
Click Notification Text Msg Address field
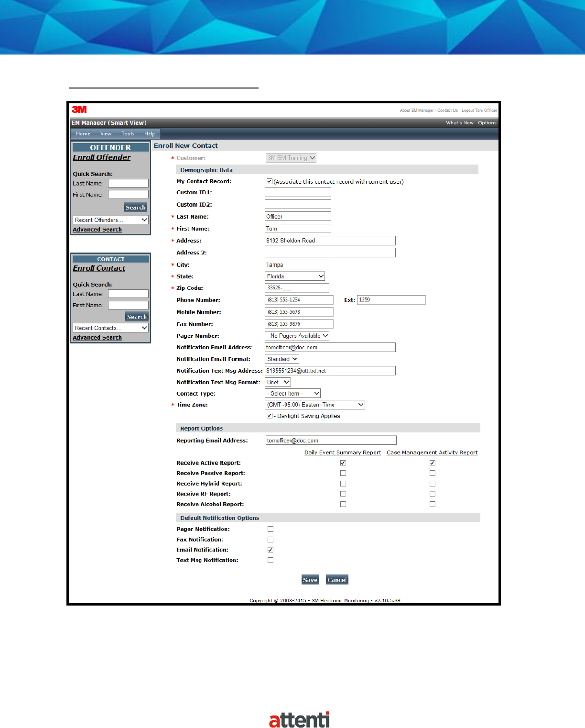pyautogui.click(x=330, y=371)
